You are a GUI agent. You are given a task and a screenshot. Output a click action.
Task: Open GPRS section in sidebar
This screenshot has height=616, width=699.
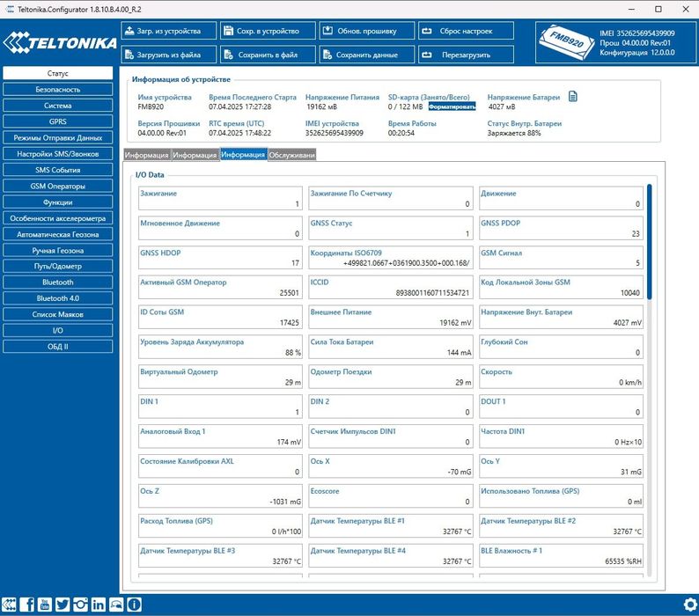57,121
